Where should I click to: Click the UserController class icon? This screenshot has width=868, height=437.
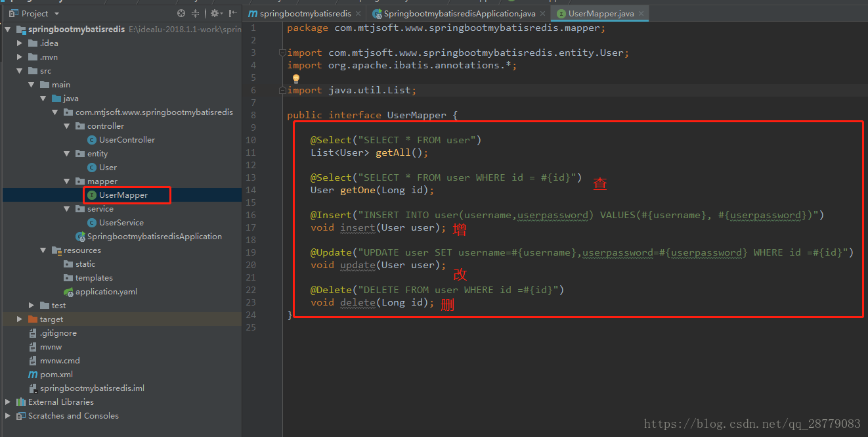[92, 140]
